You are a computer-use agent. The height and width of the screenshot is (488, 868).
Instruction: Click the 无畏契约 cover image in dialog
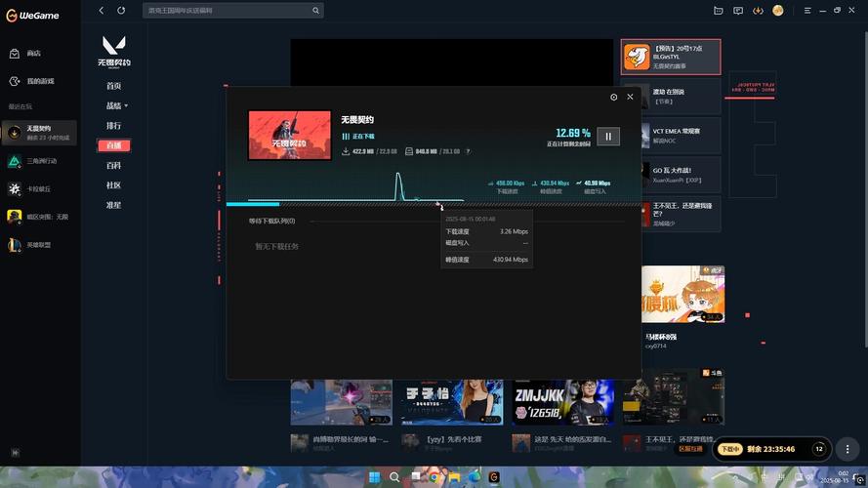click(290, 136)
